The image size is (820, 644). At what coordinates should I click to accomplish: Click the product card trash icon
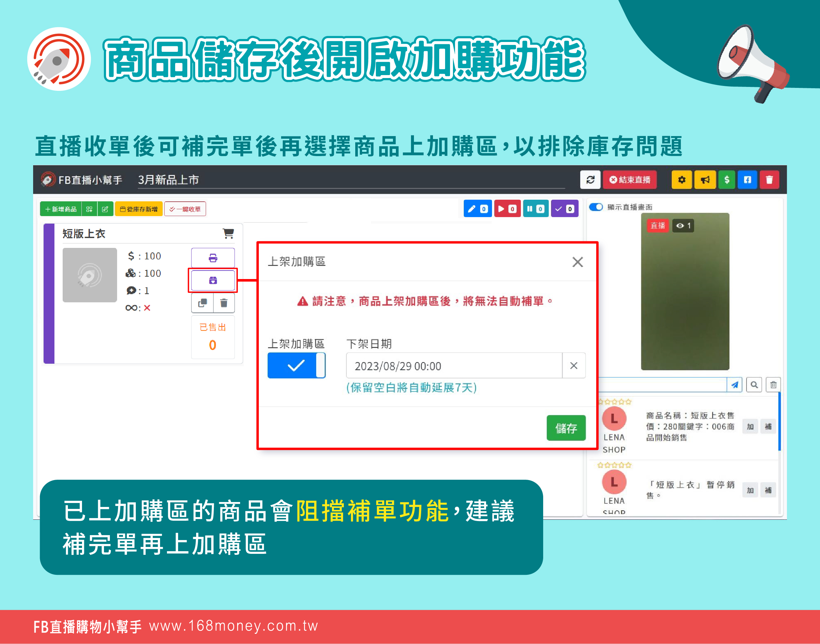click(x=224, y=303)
